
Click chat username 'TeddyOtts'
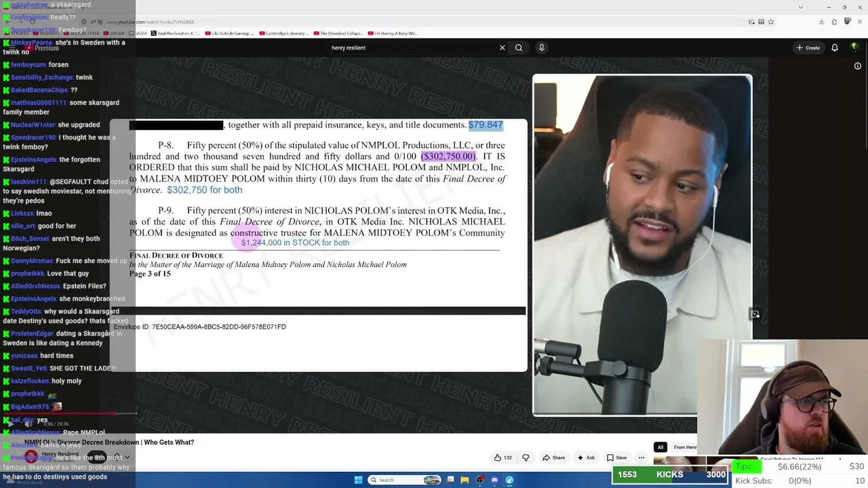[26, 311]
